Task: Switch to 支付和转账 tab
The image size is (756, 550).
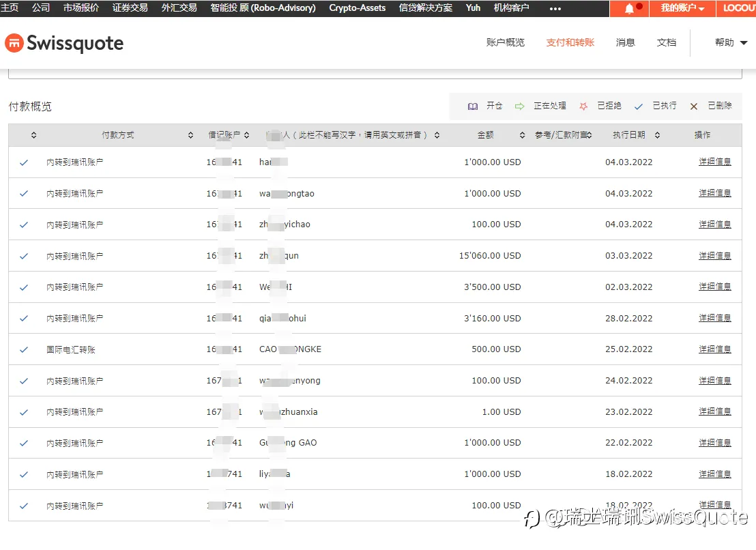Action: pyautogui.click(x=570, y=42)
